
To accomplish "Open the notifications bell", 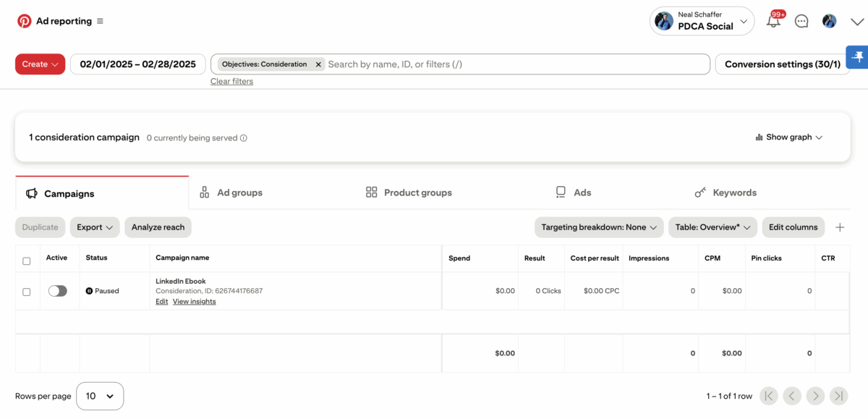I will [x=773, y=21].
